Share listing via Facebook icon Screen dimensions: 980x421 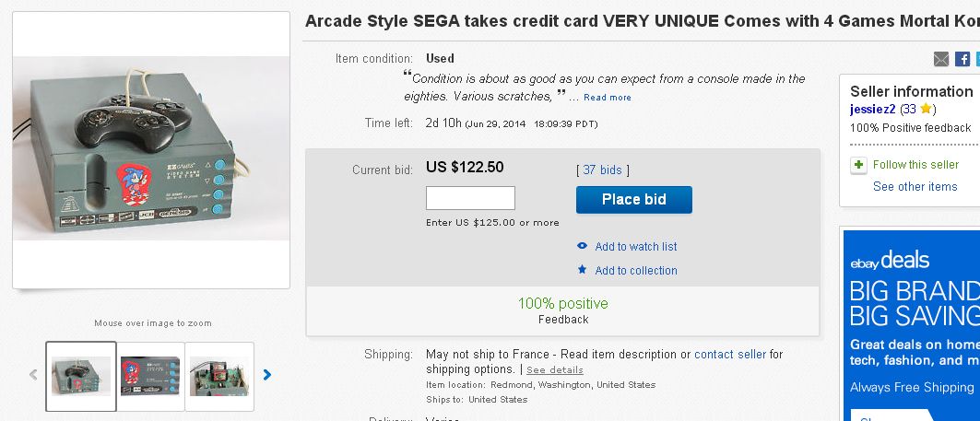point(962,59)
